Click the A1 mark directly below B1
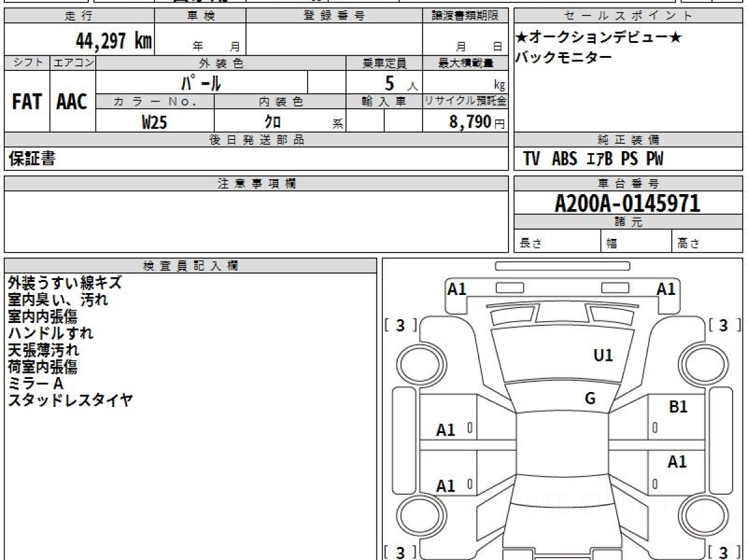This screenshot has height=560, width=747. pyautogui.click(x=677, y=462)
